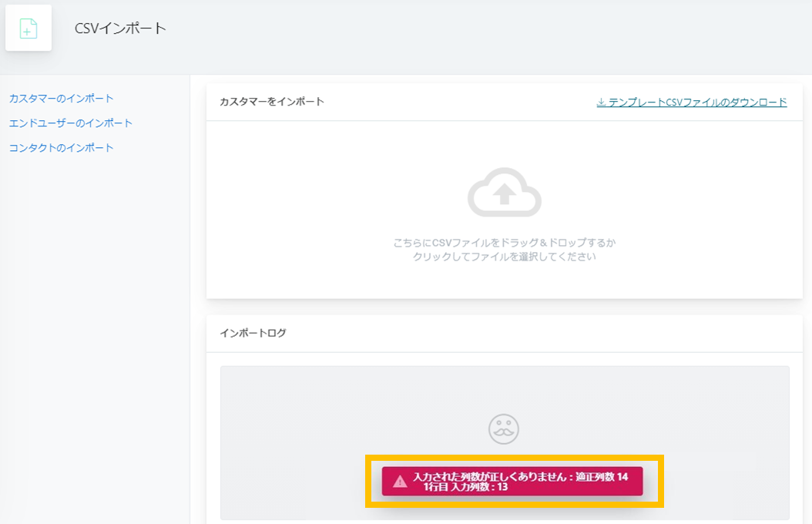
Task: Click the インポートログ heading
Action: [253, 333]
